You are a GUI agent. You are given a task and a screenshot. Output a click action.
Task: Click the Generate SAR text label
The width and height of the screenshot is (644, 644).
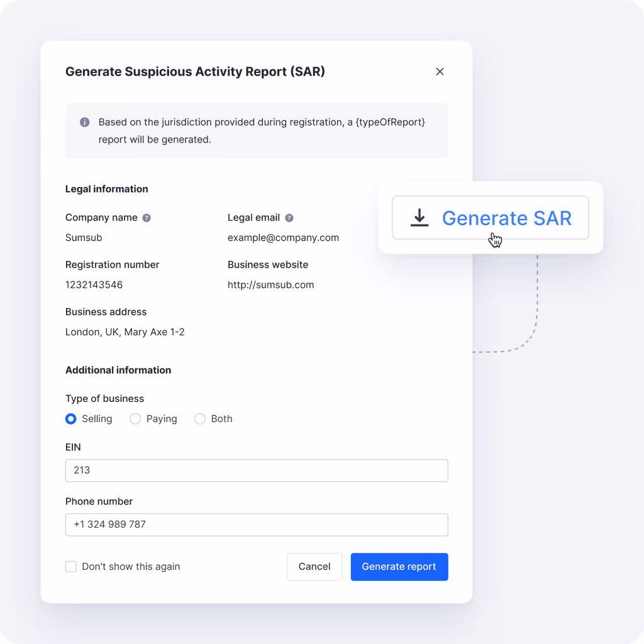[506, 218]
